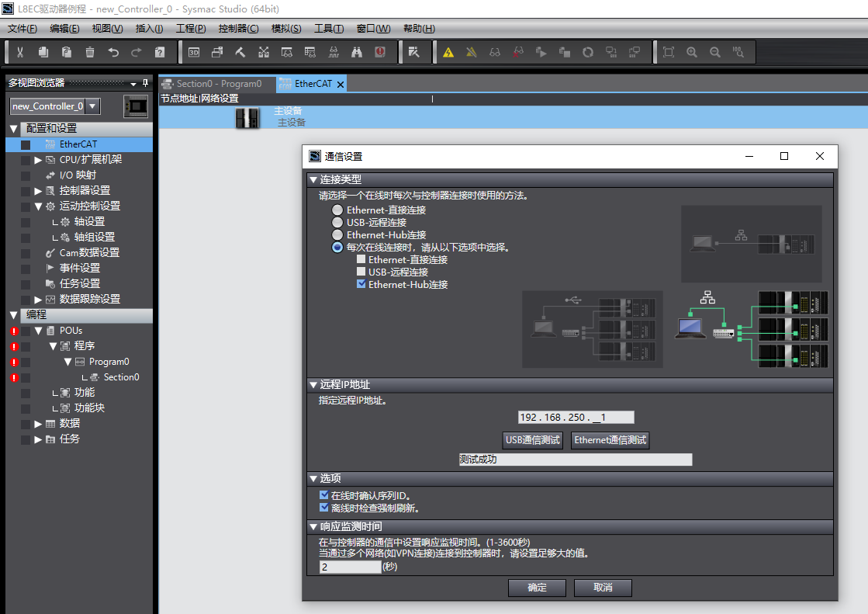Click the 确定 button
Viewport: 868px width, 614px height.
(537, 588)
